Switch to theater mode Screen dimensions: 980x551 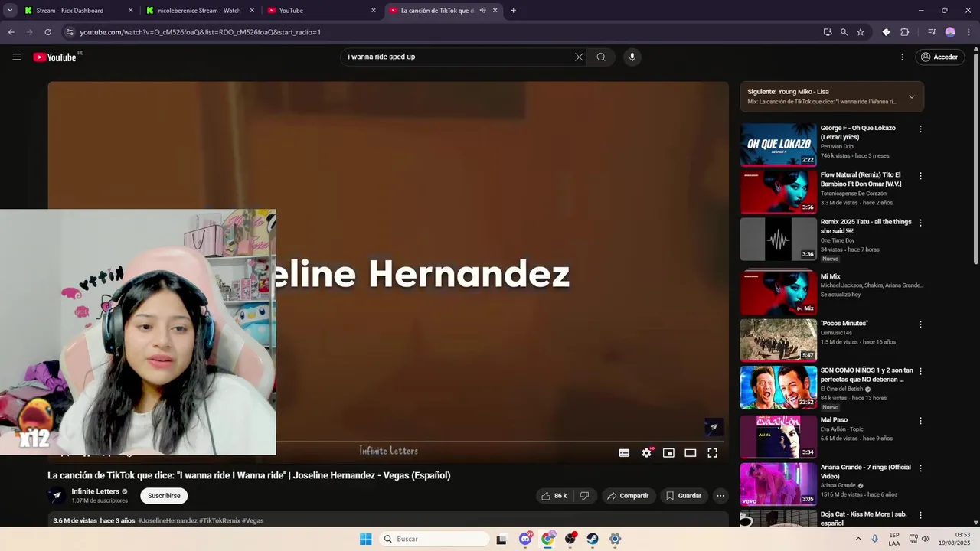click(690, 453)
